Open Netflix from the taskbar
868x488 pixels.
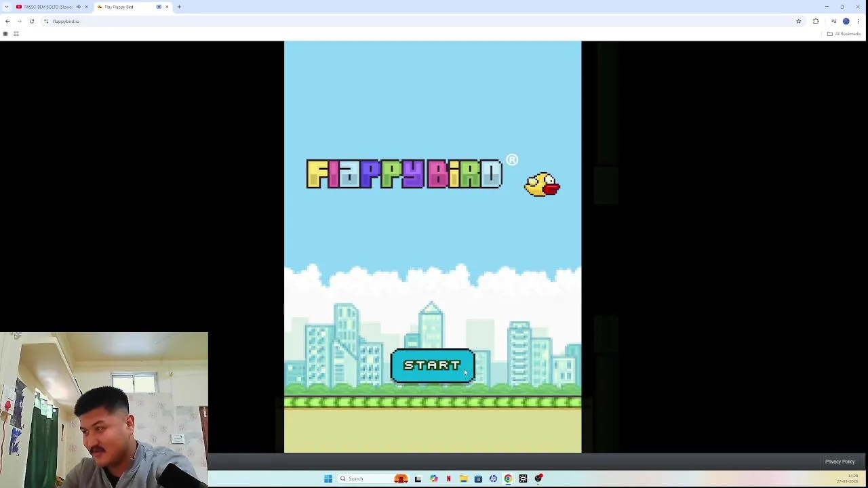(448, 479)
